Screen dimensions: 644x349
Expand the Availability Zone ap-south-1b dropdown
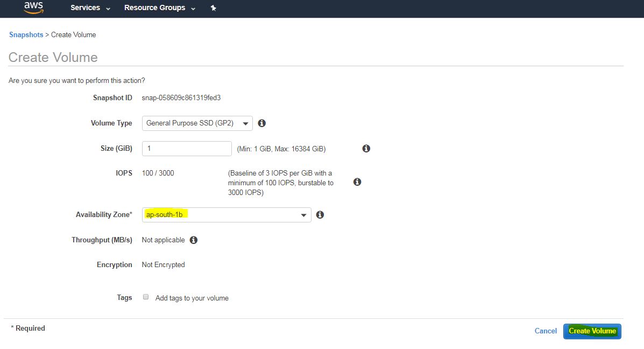(x=226, y=215)
